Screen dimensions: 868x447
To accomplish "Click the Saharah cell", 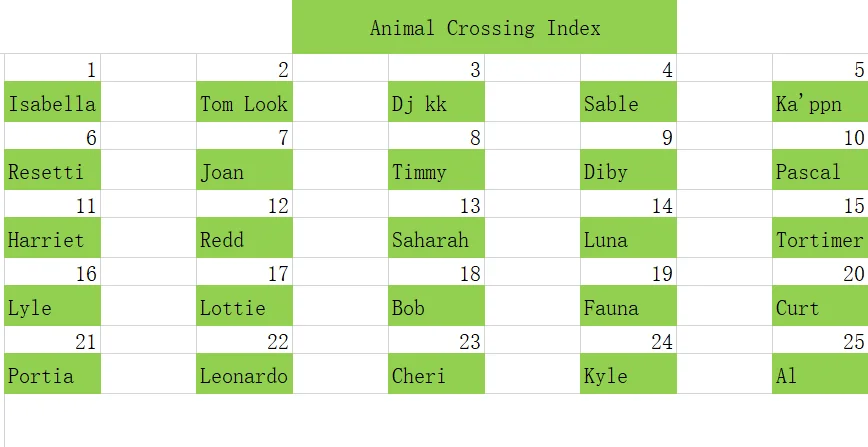I will [x=436, y=238].
